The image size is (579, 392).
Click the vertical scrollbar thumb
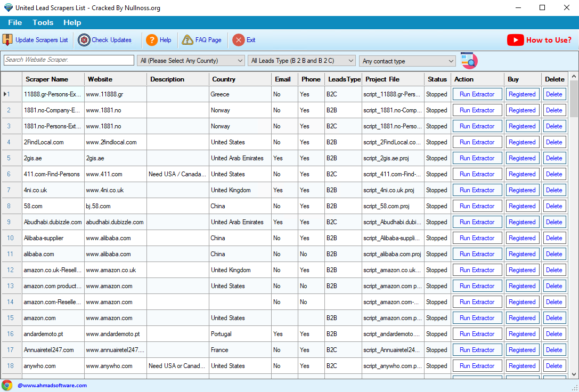(x=574, y=99)
